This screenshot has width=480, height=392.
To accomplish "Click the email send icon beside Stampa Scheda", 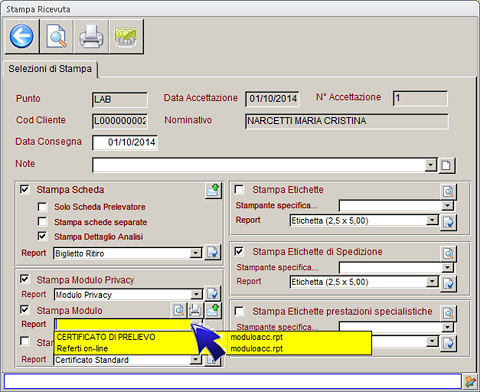I will 213,191.
